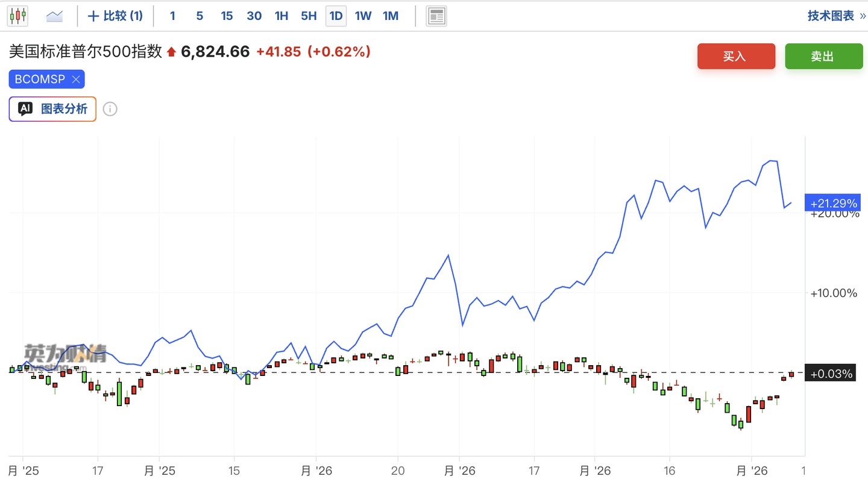Select the 1M interval

391,16
